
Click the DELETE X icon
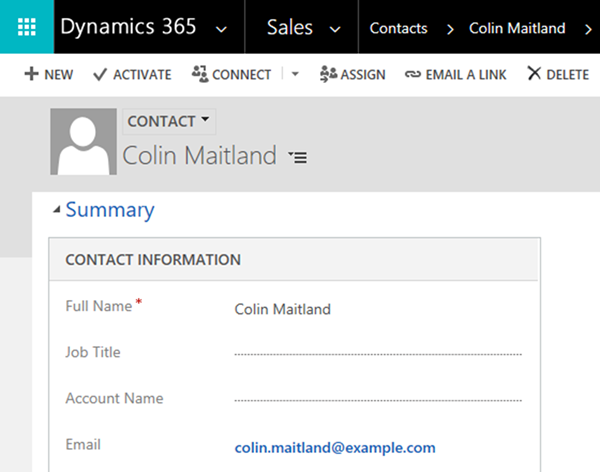coord(534,74)
